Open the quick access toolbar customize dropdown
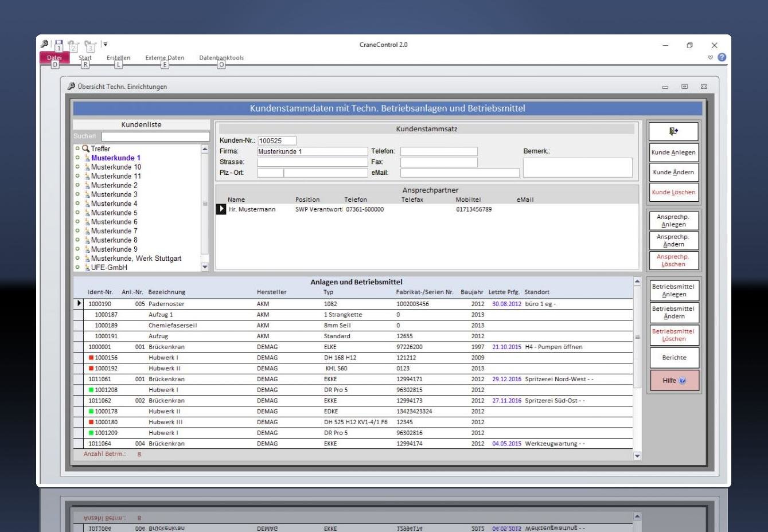 105,44
